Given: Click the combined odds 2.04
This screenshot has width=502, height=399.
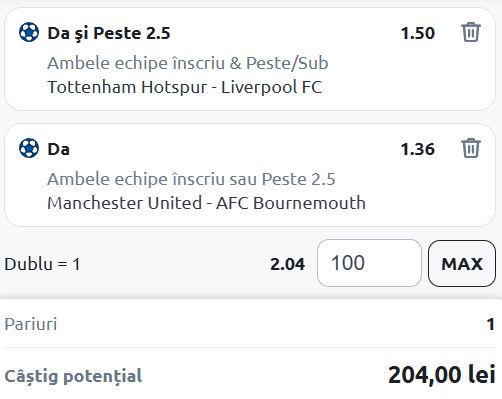Looking at the screenshot, I should coord(287,264).
